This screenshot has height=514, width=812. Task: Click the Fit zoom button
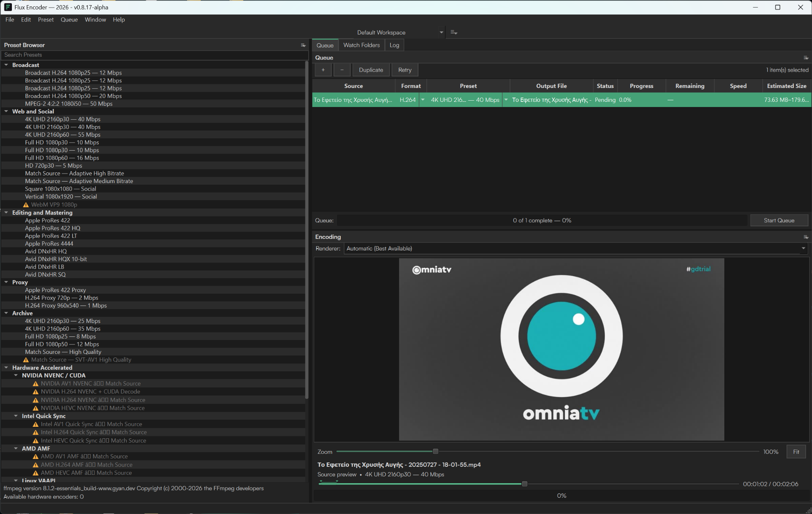click(x=796, y=452)
